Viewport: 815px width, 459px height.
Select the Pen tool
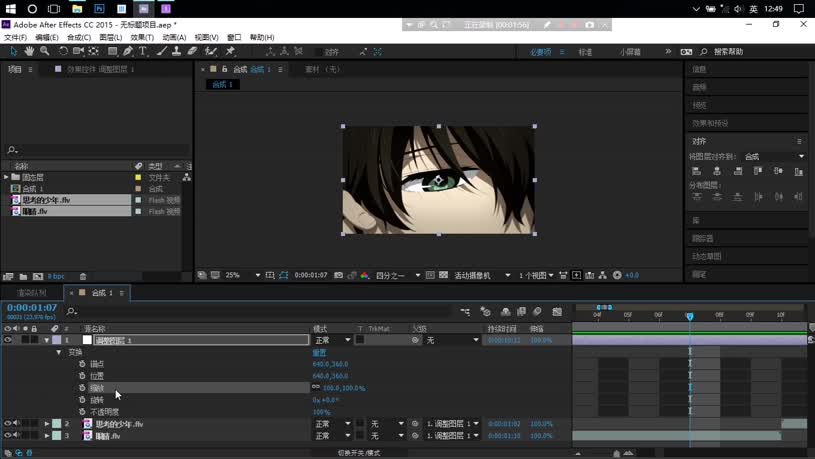[x=128, y=51]
